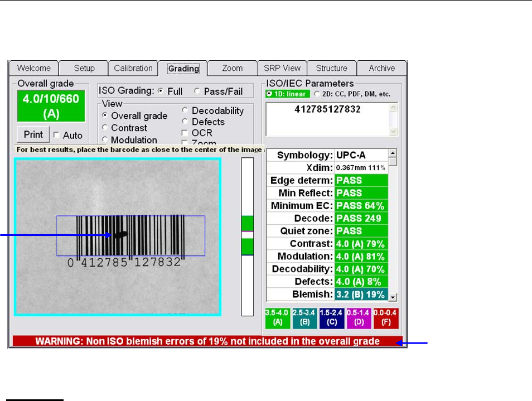Click the Min Reflect PASS cell
Screen dimensions: 532x401
coord(361,193)
